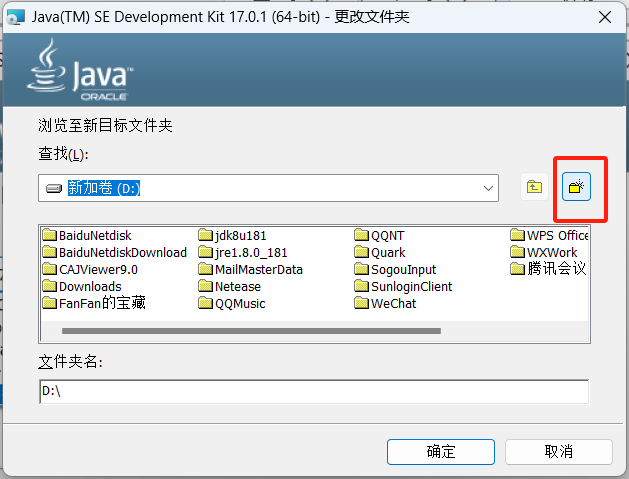Select the BaiduNetdisk folder
Screen dimensions: 629x479
[87, 235]
